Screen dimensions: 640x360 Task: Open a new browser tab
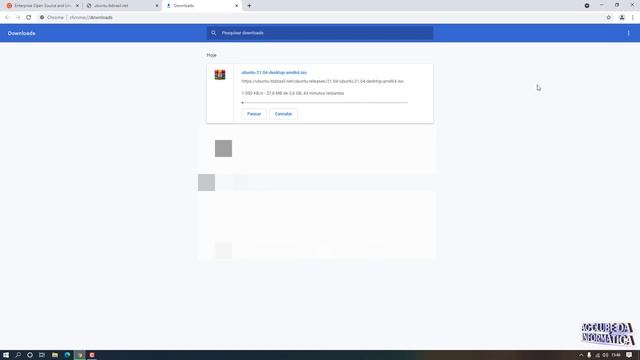249,6
